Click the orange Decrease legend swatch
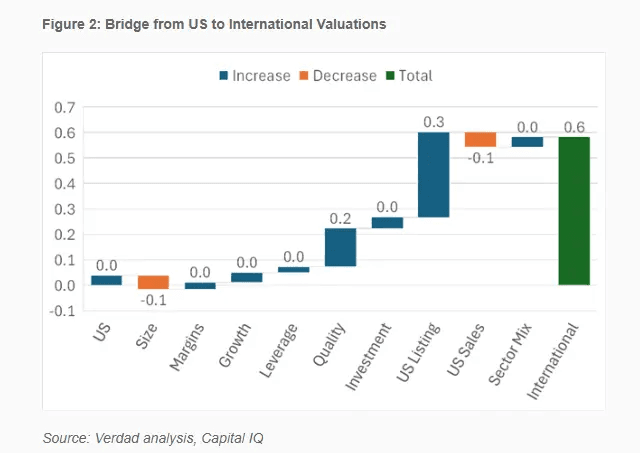The image size is (640, 453). tap(304, 76)
